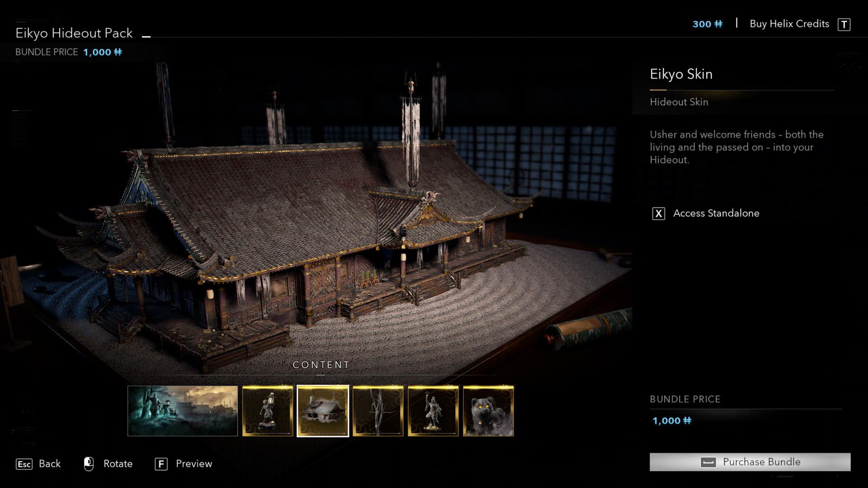The width and height of the screenshot is (868, 488).
Task: Click the 1,000 bundle price at top left
Action: 103,52
